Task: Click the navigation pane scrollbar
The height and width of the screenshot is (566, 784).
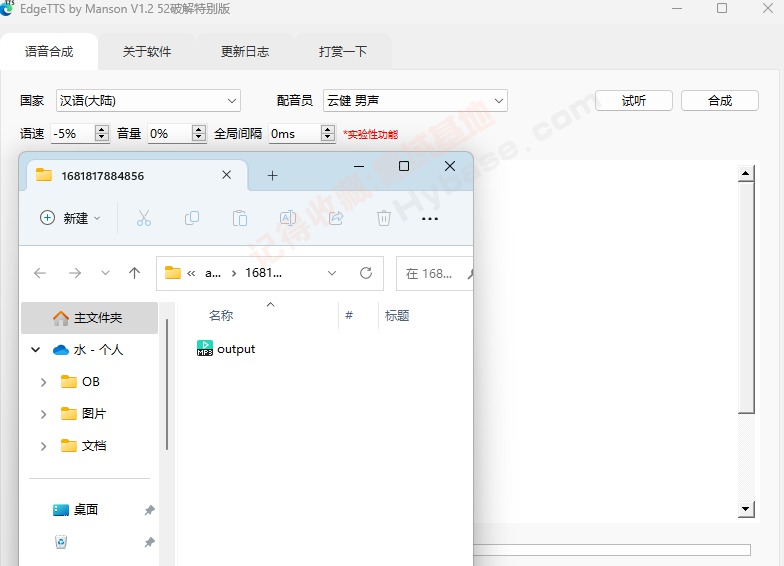Action: tap(167, 385)
